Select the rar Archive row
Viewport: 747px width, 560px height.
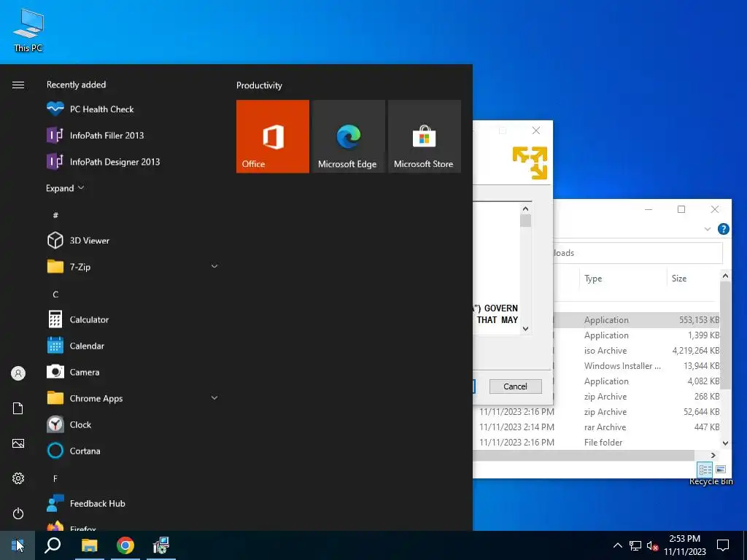coord(598,427)
